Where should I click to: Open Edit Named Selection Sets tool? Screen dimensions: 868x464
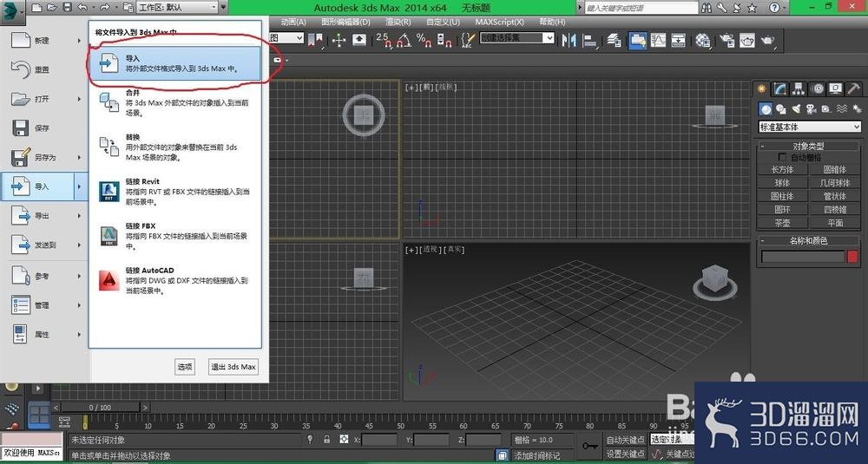click(x=469, y=40)
